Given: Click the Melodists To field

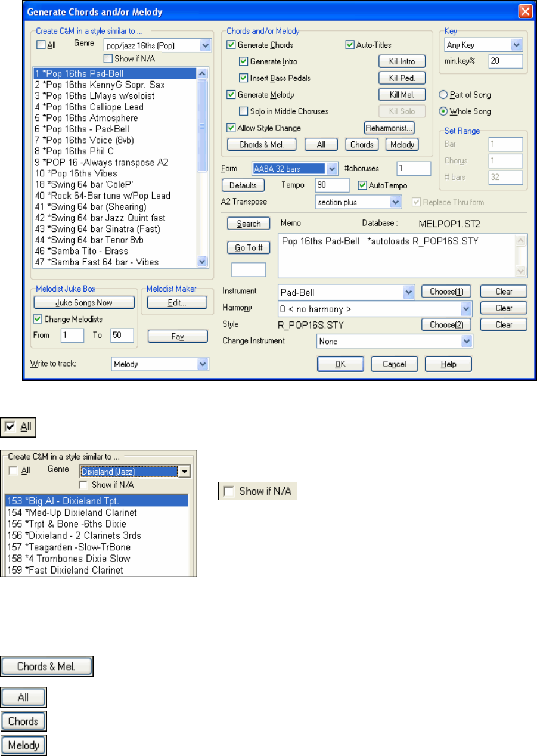Looking at the screenshot, I should click(x=122, y=336).
